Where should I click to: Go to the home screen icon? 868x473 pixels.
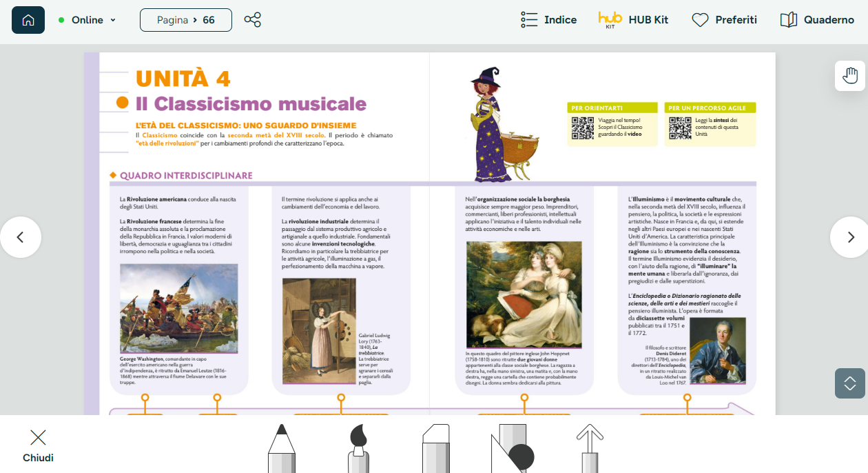(x=28, y=20)
